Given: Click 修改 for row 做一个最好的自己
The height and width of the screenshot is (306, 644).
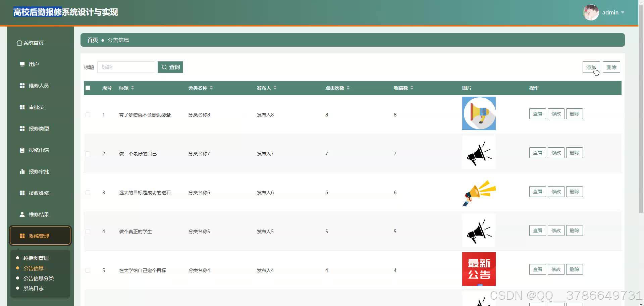Looking at the screenshot, I should 556,153.
